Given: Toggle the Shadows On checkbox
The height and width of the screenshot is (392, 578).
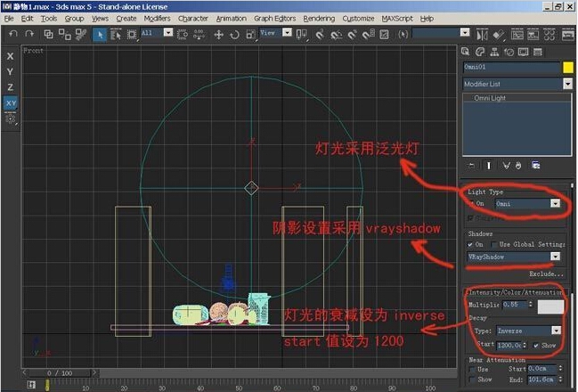Looking at the screenshot, I should 470,244.
